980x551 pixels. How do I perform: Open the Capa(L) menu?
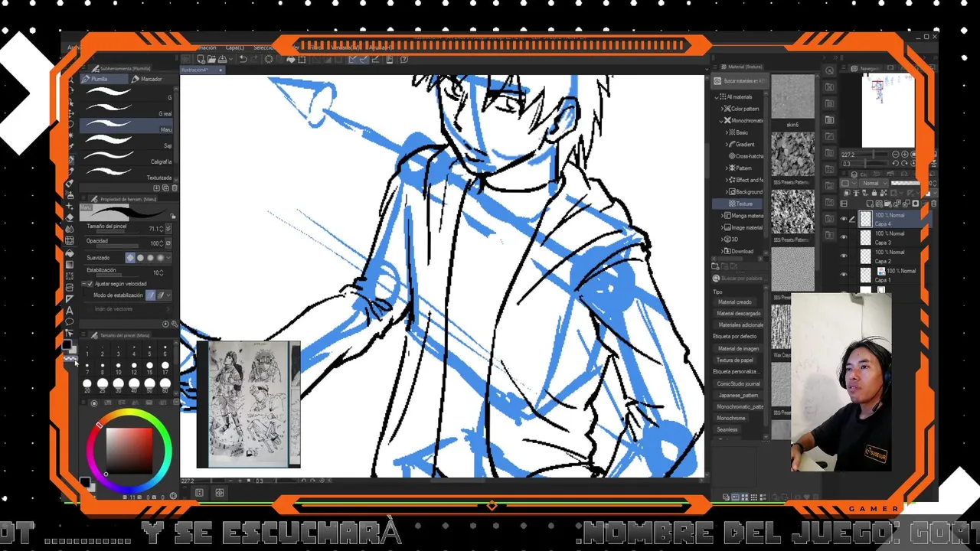click(235, 47)
